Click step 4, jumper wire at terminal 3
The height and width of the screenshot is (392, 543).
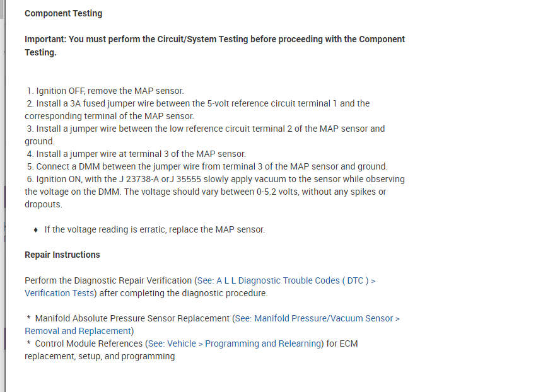pos(136,154)
